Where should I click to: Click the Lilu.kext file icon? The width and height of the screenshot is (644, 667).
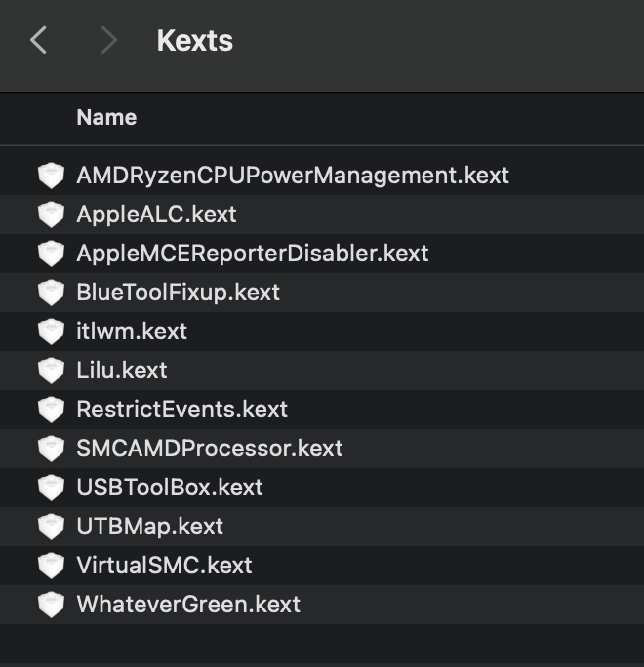tap(51, 371)
